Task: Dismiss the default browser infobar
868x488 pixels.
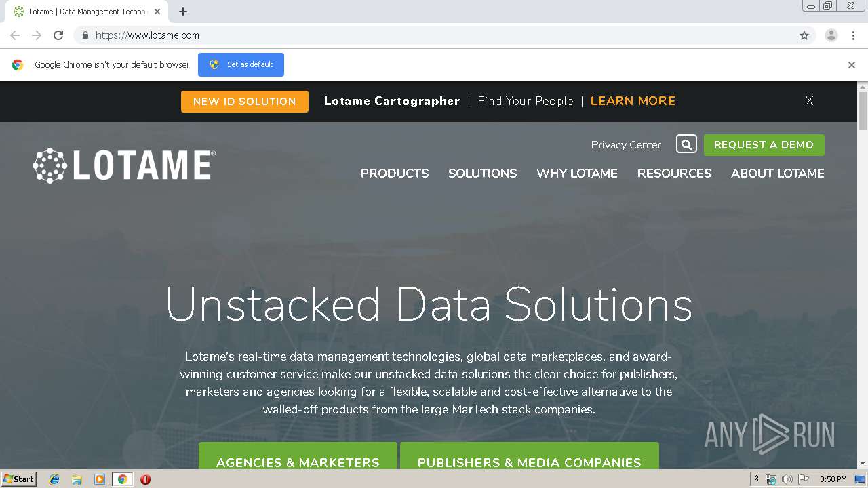Action: (x=852, y=65)
